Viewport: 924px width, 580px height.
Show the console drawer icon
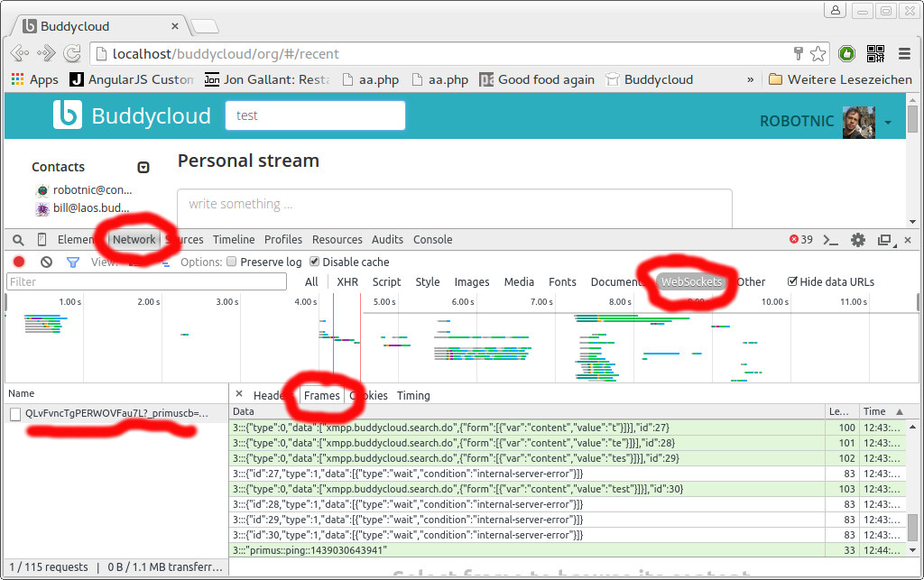(x=832, y=240)
